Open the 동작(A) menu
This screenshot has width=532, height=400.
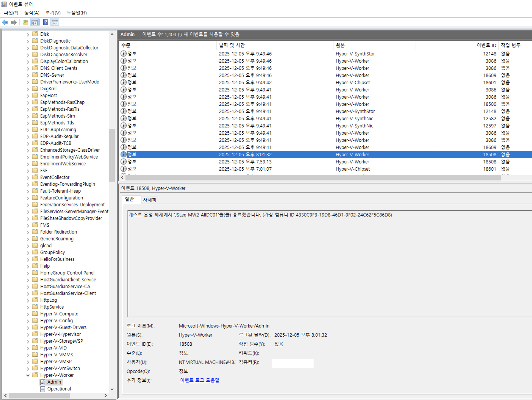tap(32, 13)
